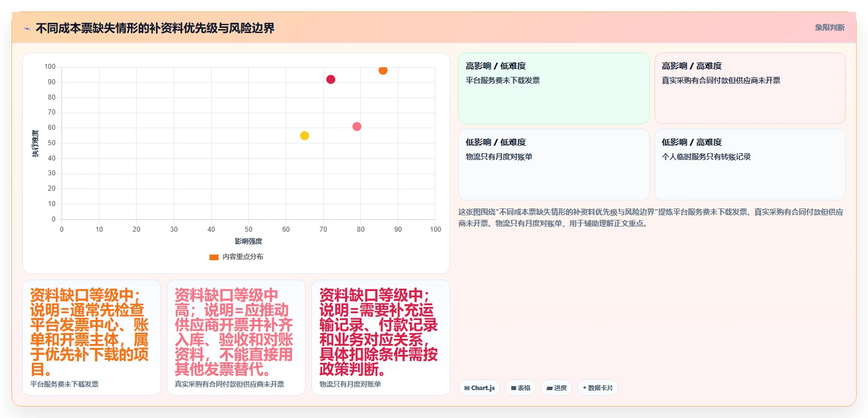
Task: Click the pink scatter data point
Action: pos(357,126)
